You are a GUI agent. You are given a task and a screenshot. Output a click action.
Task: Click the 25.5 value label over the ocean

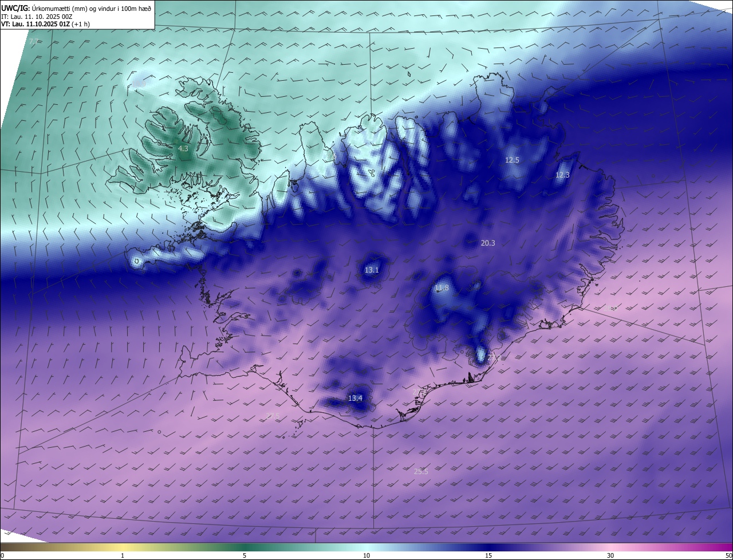point(421,472)
